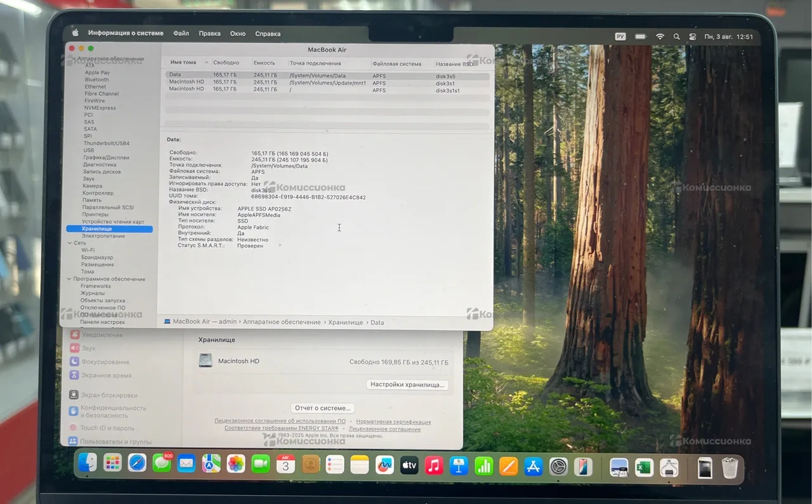Image resolution: width=812 pixels, height=504 pixels.
Task: Switch the РУ input source
Action: [620, 37]
